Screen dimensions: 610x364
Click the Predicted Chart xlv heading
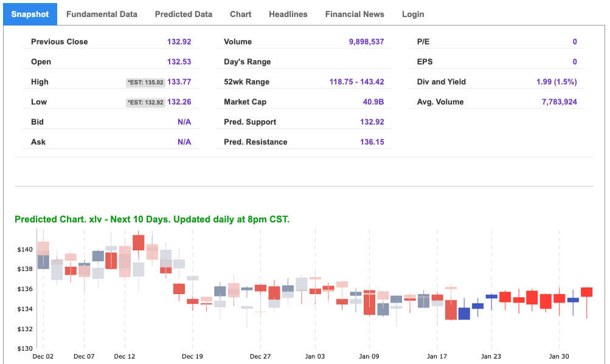[x=151, y=219]
